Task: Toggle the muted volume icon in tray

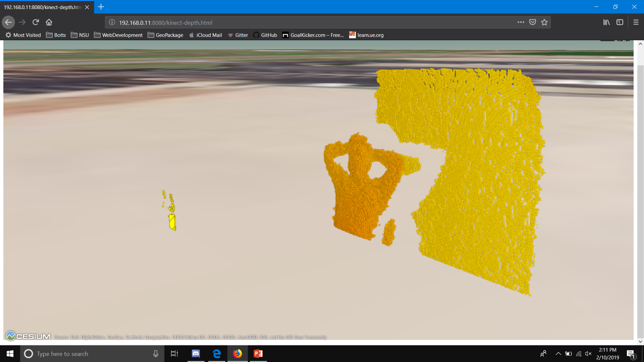Action: tap(588, 354)
